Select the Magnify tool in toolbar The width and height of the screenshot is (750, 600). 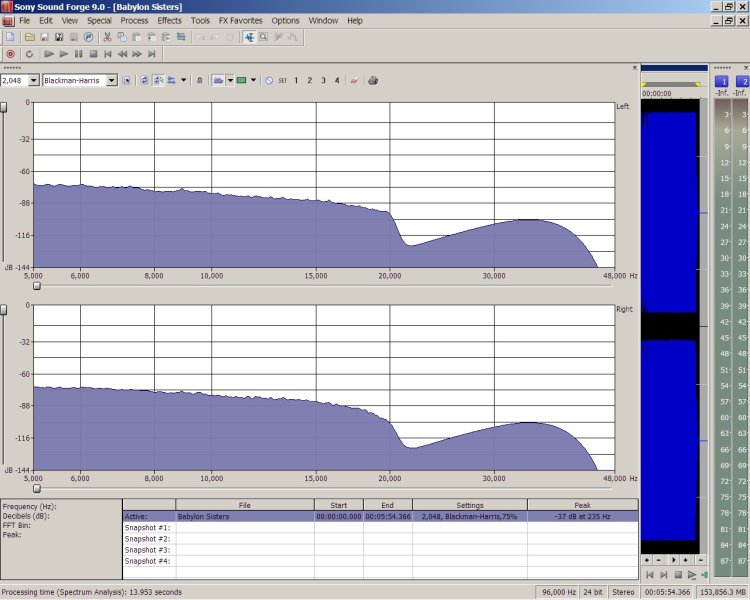pyautogui.click(x=263, y=37)
